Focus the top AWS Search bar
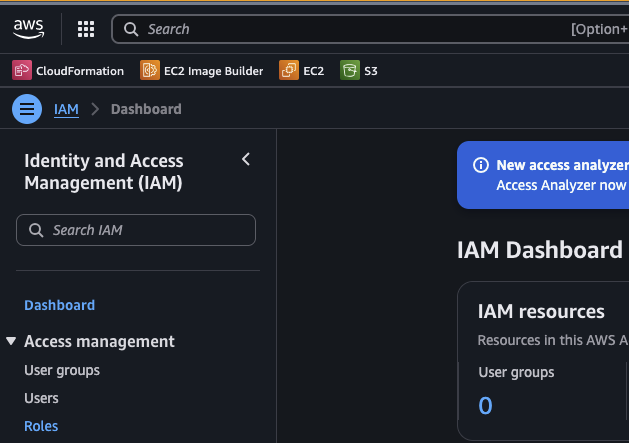The height and width of the screenshot is (443, 629). pyautogui.click(x=350, y=29)
